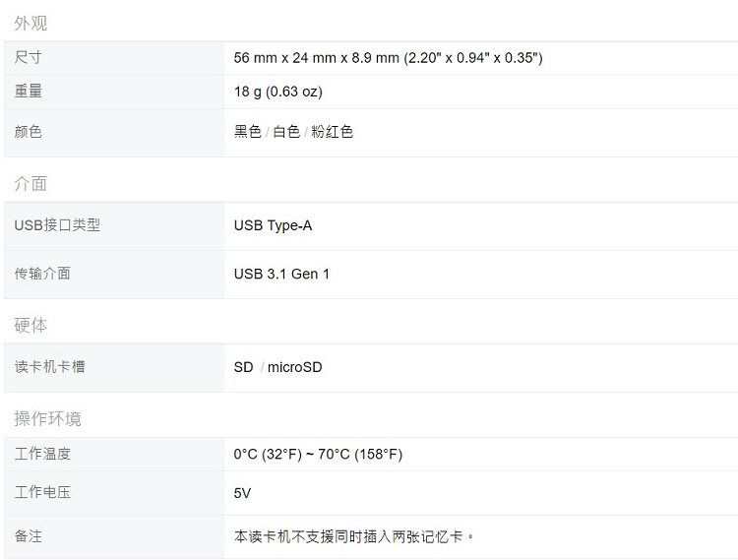Select the 重量 row label
Viewport: 738px width, 560px height.
[x=29, y=91]
